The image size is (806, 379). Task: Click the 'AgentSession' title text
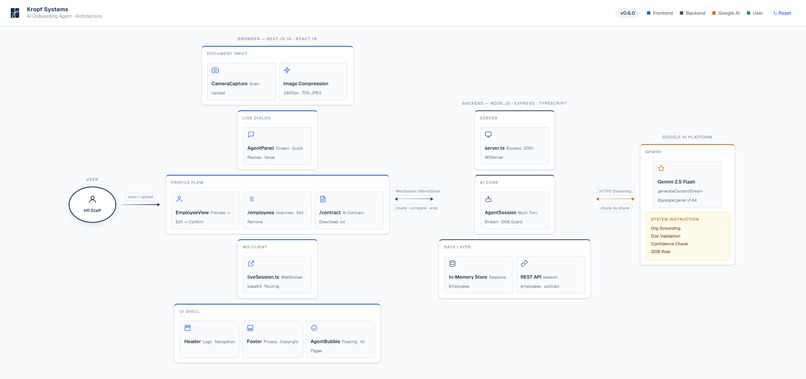[x=501, y=212]
